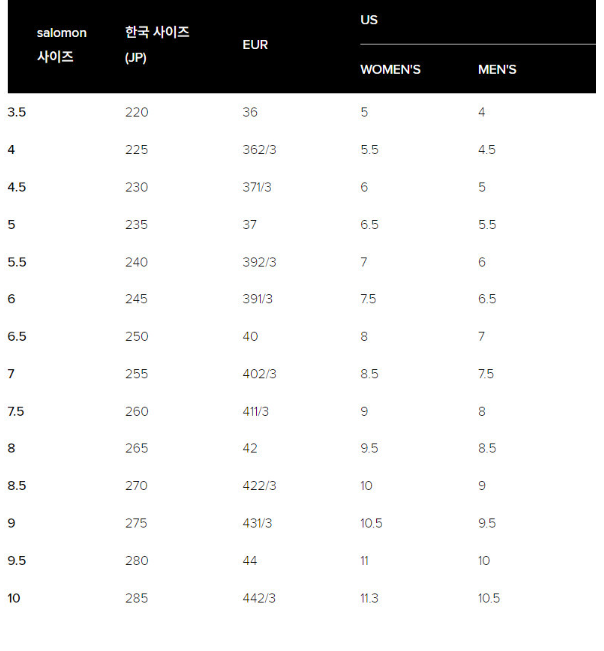Screen dimensions: 604x651
Task: Click the EUR size 42 cell
Action: point(250,449)
